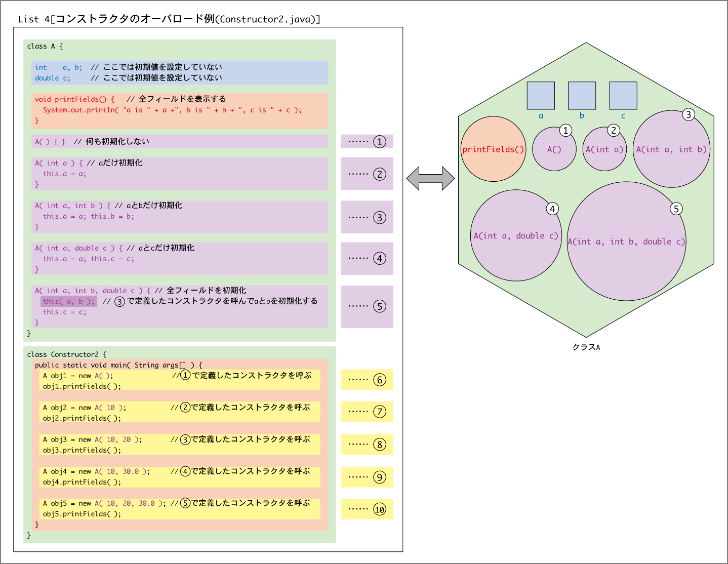Click the 'obj2.printFields( );' call
Image resolution: width=728 pixels, height=564 pixels.
(82, 418)
